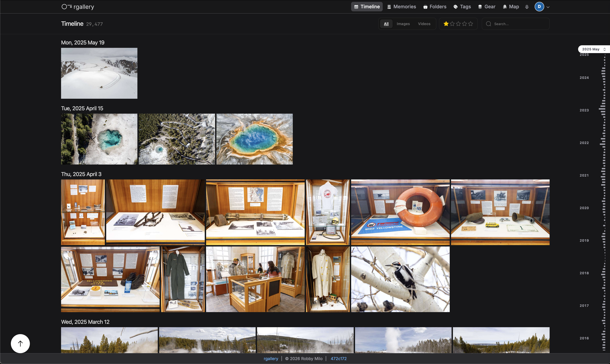
Task: Expand the user account menu chevron
Action: pos(548,7)
